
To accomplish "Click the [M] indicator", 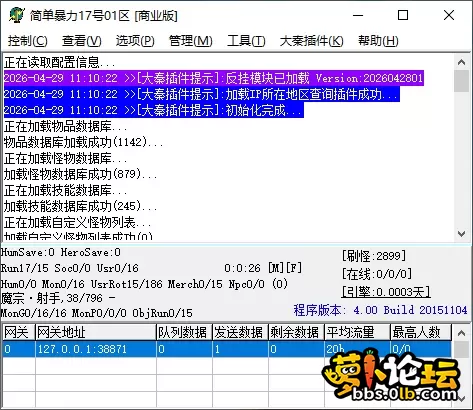I will coord(276,268).
